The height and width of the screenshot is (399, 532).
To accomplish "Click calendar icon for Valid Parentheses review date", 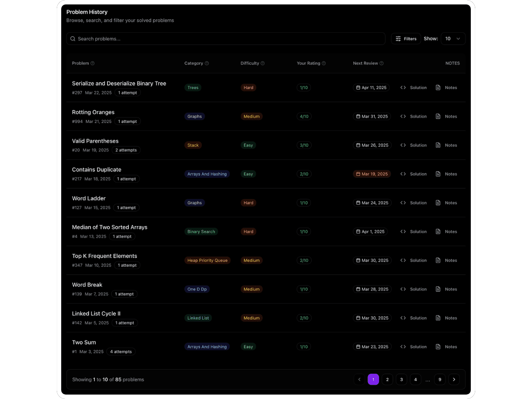I will [358, 145].
